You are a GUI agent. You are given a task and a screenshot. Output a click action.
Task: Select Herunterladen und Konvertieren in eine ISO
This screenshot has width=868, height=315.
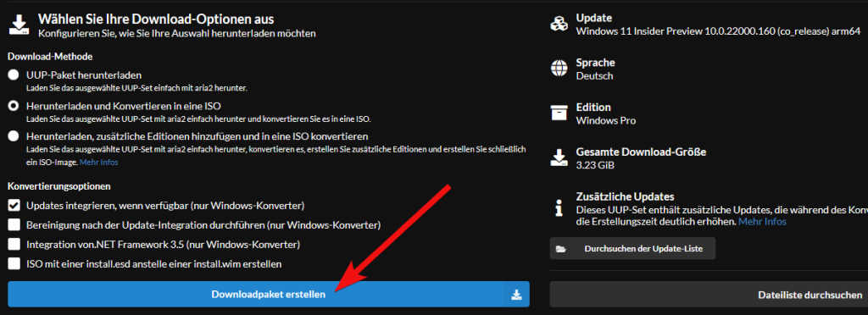(x=14, y=106)
